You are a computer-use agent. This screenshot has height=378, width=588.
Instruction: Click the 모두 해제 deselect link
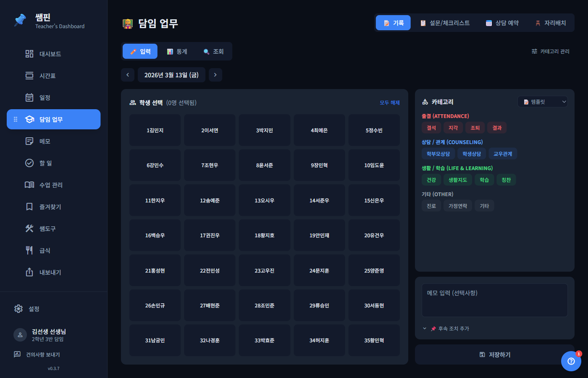pyautogui.click(x=389, y=102)
